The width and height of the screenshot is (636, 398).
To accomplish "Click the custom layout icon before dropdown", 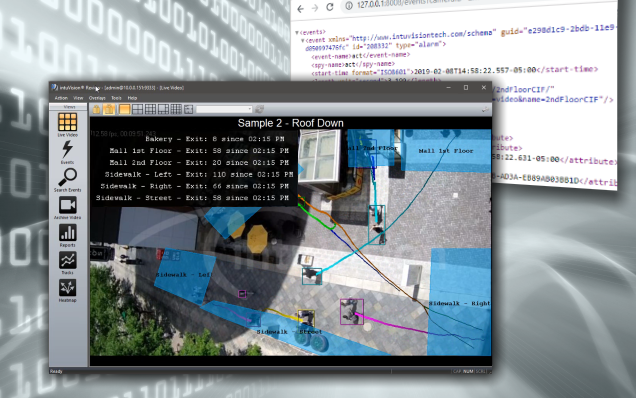I will tap(188, 109).
